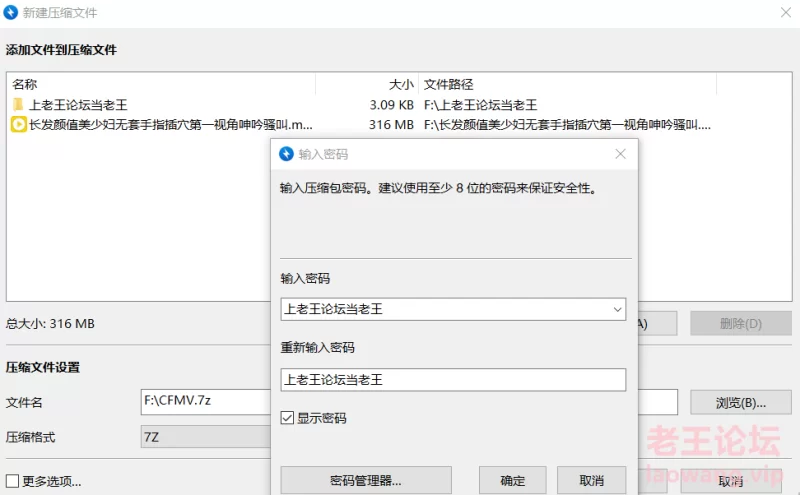This screenshot has width=800, height=495.
Task: Click the 文件名 field showing F:\CFMV.7z
Action: click(x=205, y=402)
